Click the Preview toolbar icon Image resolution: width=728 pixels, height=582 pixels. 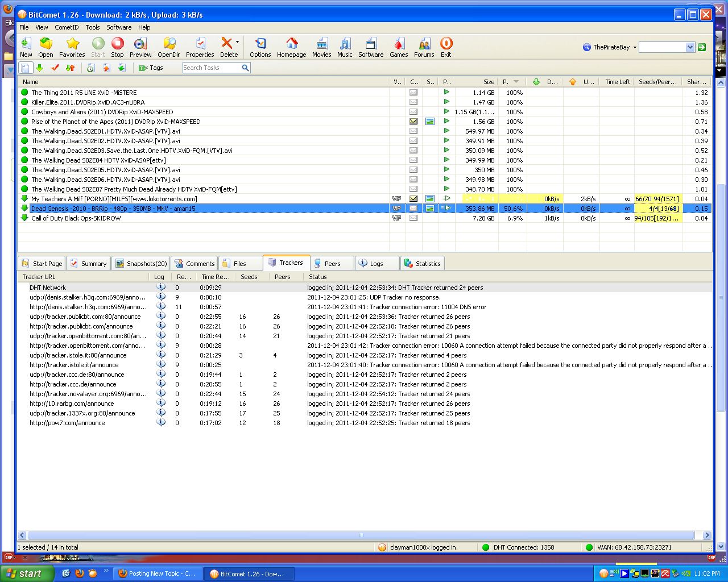click(x=140, y=44)
